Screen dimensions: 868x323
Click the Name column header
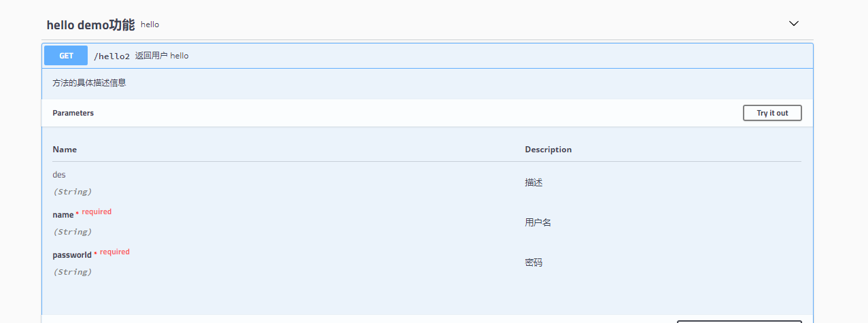coord(65,150)
